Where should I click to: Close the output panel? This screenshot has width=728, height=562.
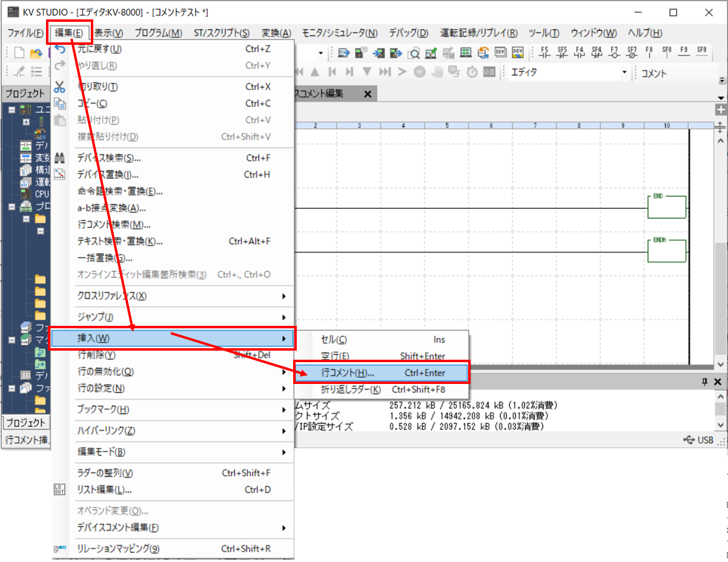(718, 382)
